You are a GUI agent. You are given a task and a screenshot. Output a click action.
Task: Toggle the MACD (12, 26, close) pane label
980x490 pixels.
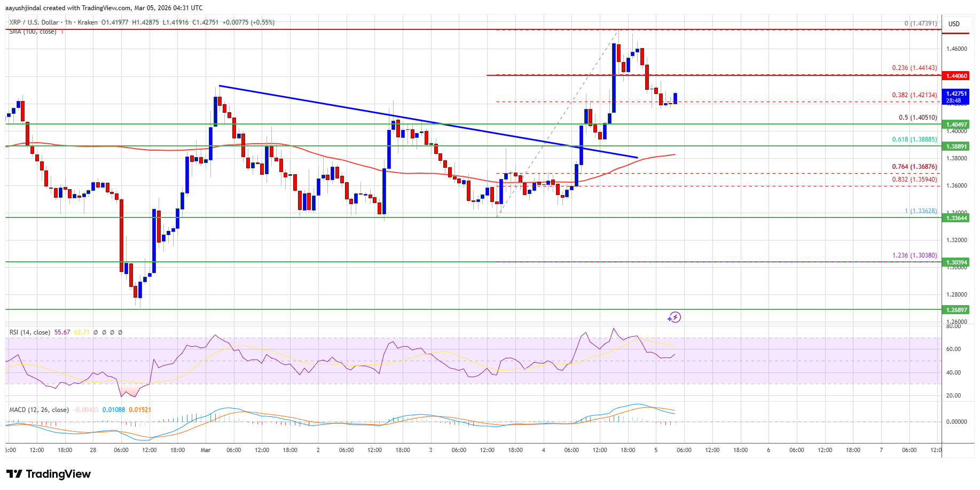tap(37, 410)
